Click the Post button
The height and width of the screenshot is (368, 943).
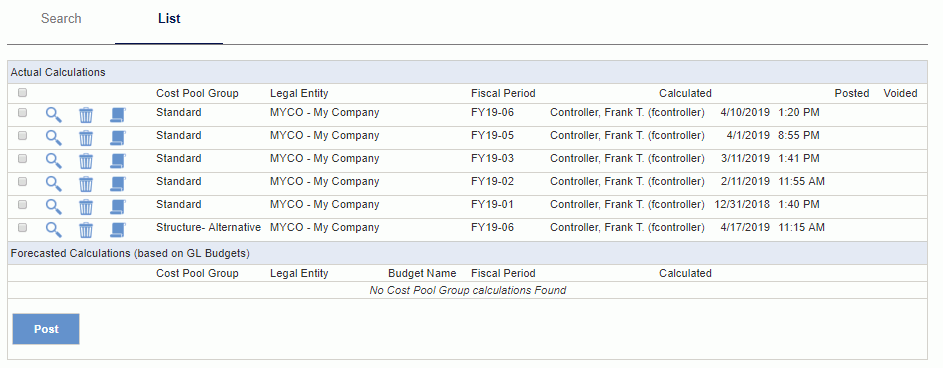(46, 329)
